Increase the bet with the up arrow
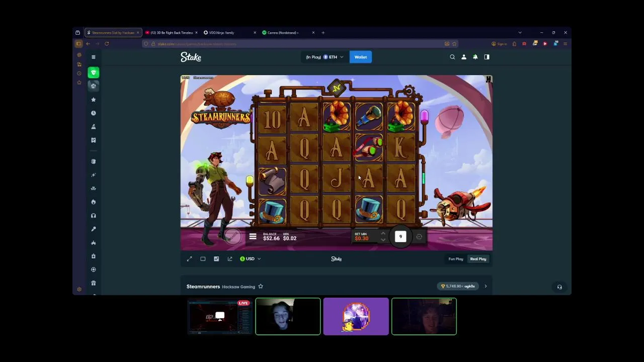 383,233
